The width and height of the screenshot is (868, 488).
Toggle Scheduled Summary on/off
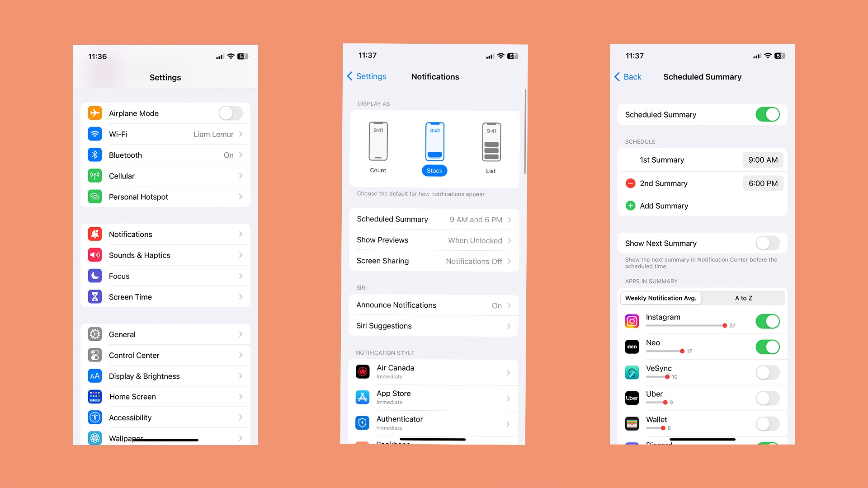[767, 114]
